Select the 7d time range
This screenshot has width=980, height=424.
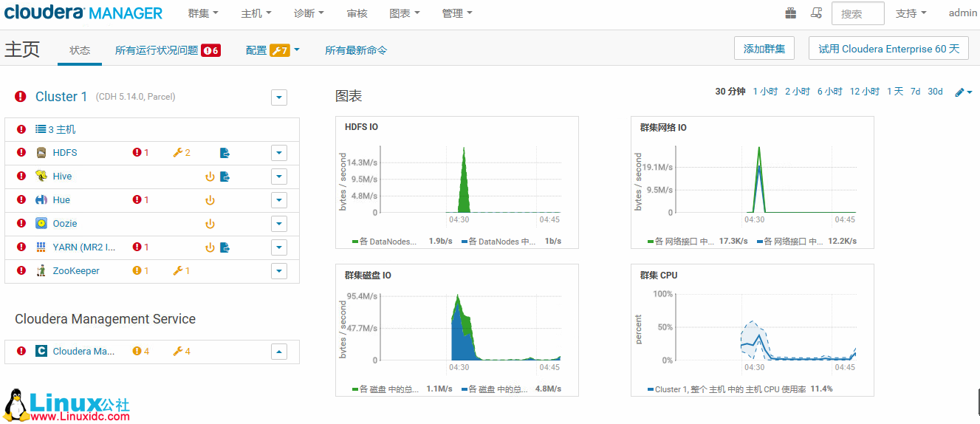(x=915, y=92)
